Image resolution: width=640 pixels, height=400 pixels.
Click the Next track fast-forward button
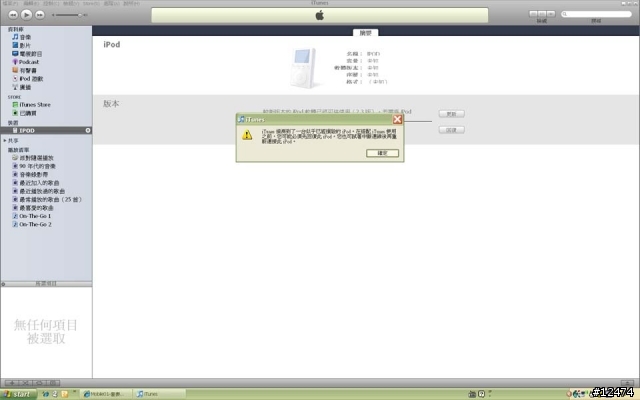tap(40, 15)
